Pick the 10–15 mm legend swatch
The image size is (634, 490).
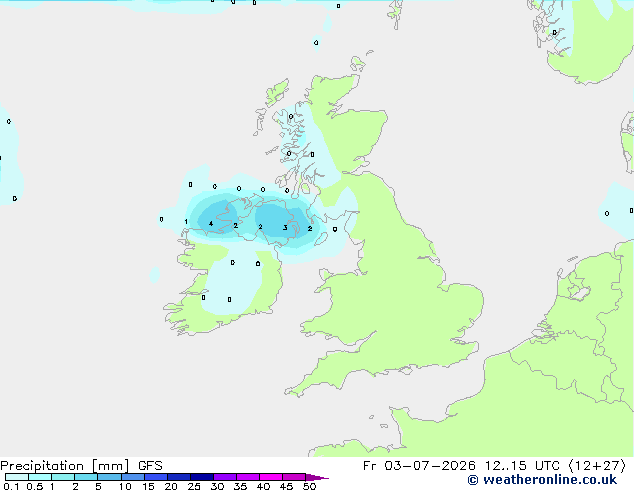click(132, 477)
